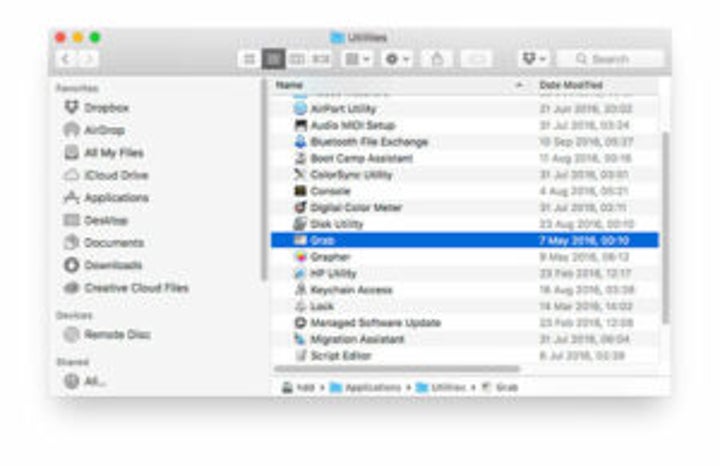720x466 pixels.
Task: Open iCloud Drive in the sidebar
Action: pyautogui.click(x=106, y=175)
